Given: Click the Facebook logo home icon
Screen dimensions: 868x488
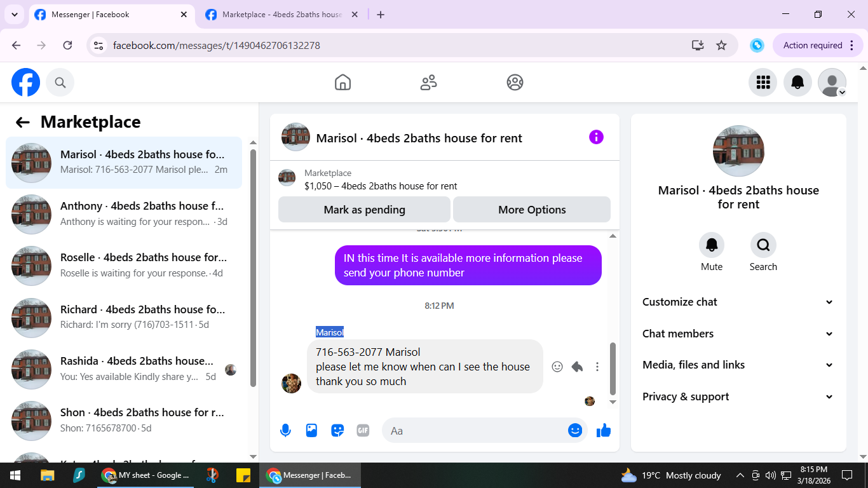Looking at the screenshot, I should [25, 83].
